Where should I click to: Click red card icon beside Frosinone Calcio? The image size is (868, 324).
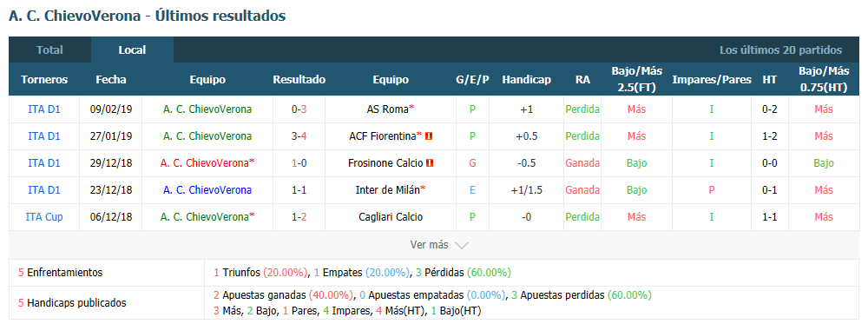coord(430,163)
